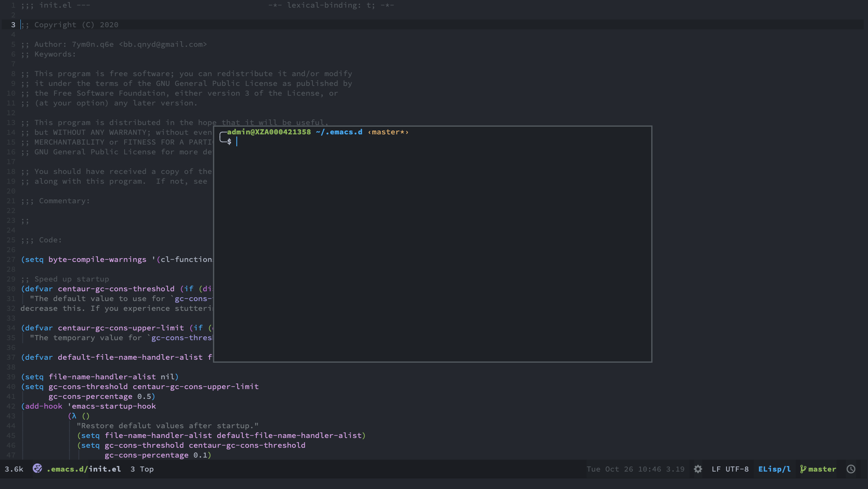Click the 3.6k buffer size indicator
Image resolution: width=868 pixels, height=489 pixels.
[x=14, y=469]
